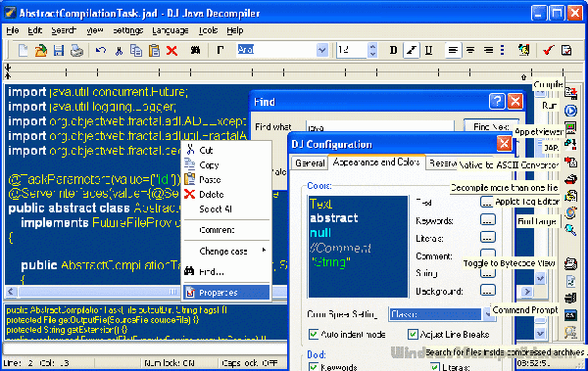Click the Print toolbar icon

tap(76, 50)
